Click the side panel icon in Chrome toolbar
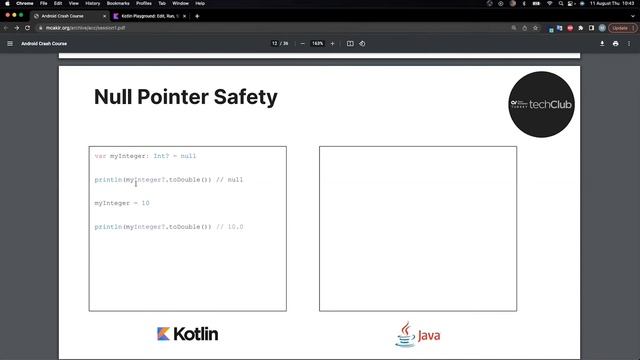Image resolution: width=640 pixels, height=360 pixels. click(x=591, y=28)
